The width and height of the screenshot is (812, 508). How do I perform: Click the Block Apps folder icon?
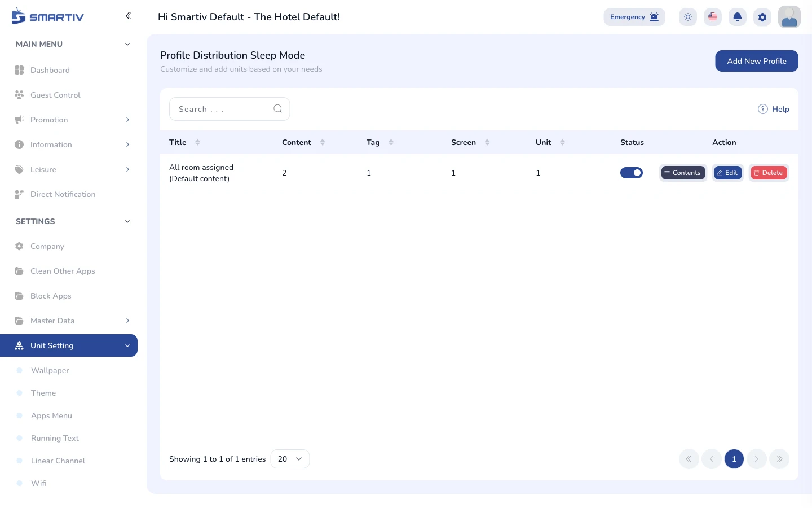pos(19,296)
